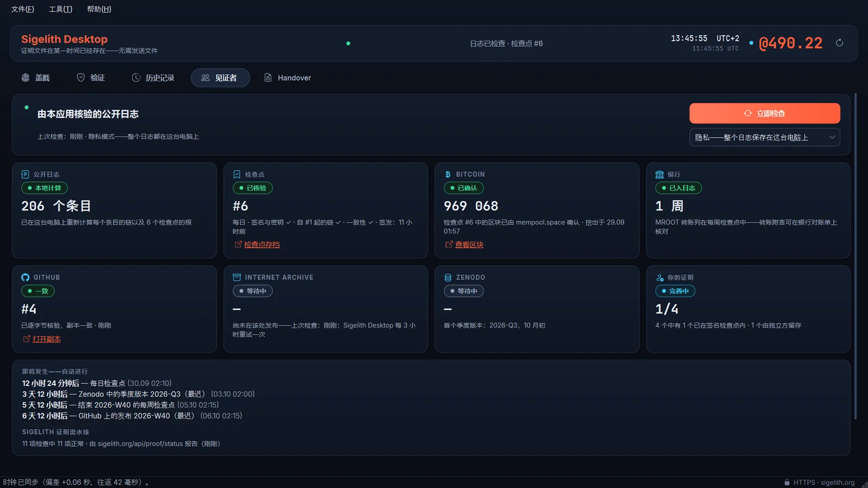This screenshot has width=868, height=488.
Task: Click the 本地计算 status badge
Action: click(44, 188)
